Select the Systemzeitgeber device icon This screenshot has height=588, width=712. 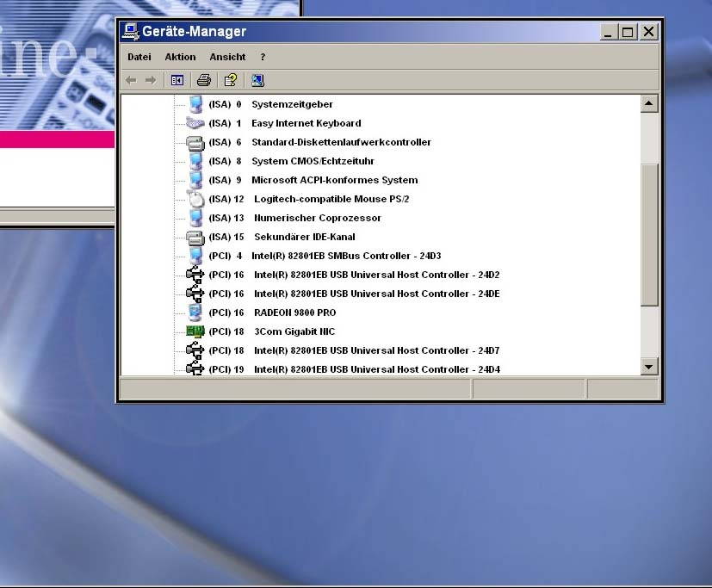195,104
